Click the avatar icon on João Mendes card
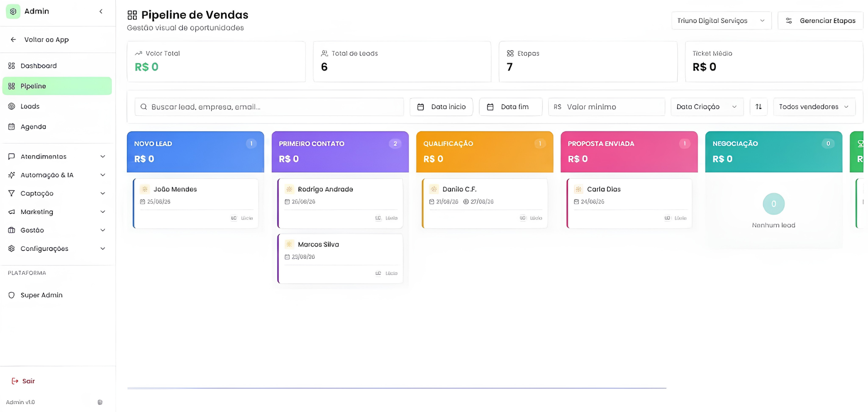This screenshot has height=412, width=868. point(145,189)
